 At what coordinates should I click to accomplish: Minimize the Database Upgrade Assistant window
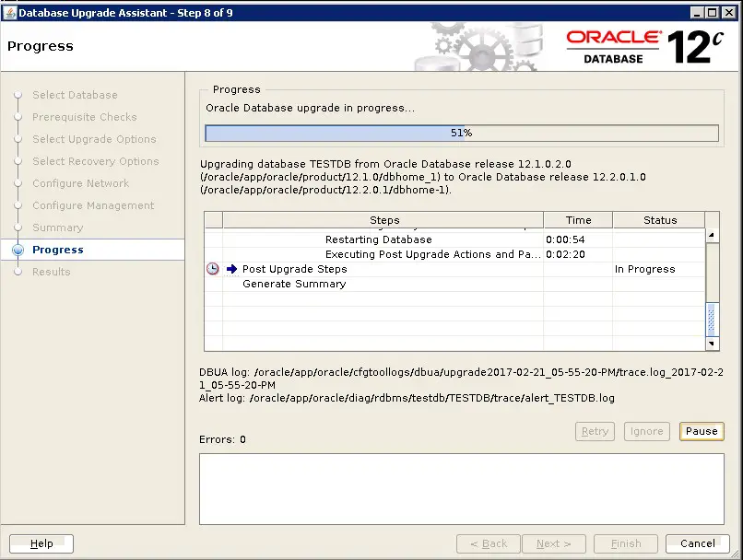[x=697, y=13]
